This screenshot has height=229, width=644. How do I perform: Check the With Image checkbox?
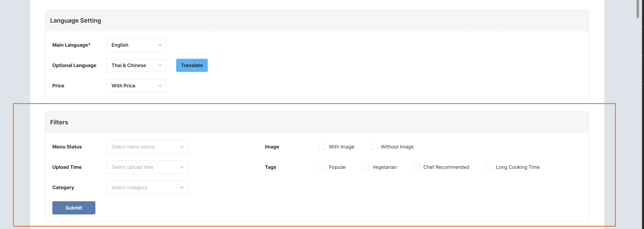click(322, 147)
